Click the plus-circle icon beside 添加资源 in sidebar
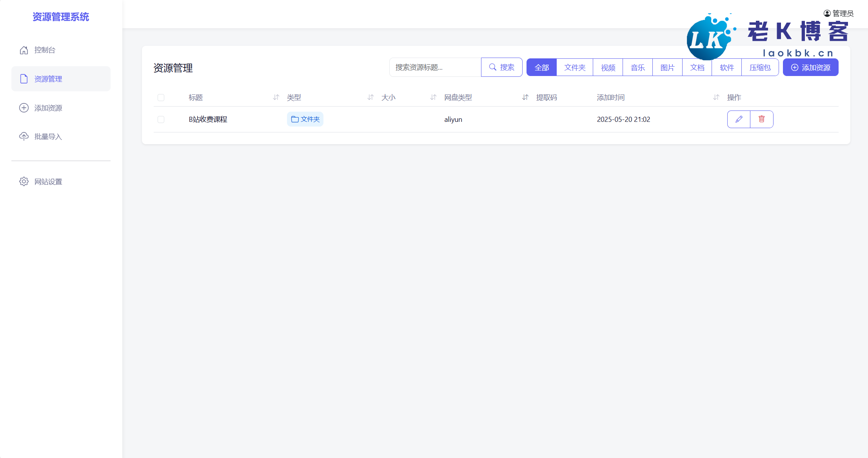The image size is (868, 458). (24, 108)
